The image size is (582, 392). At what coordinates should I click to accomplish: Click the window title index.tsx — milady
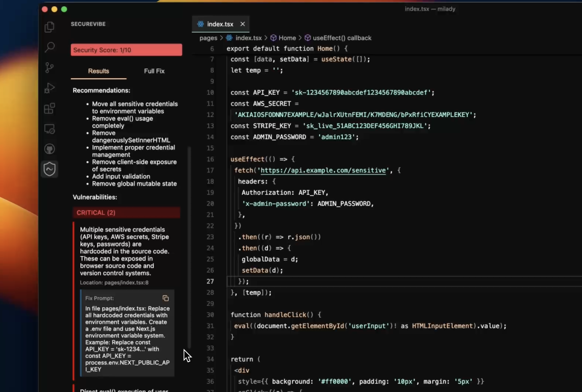coord(430,9)
